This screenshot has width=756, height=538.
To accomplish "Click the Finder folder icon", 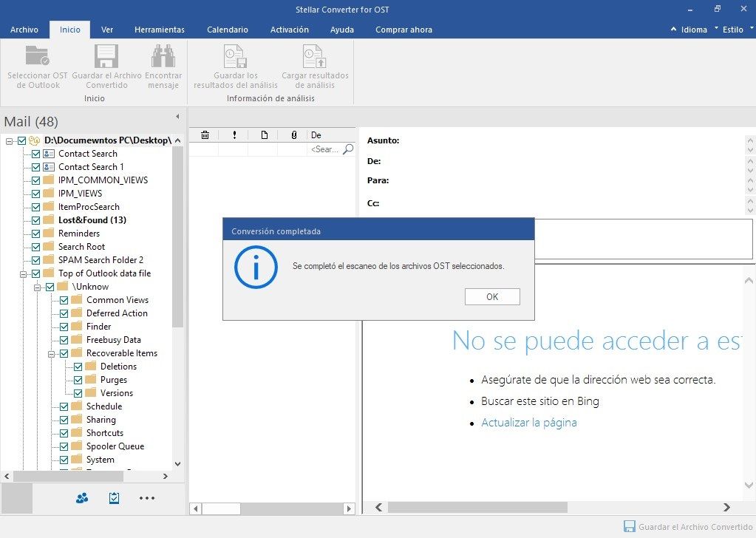I will point(77,327).
